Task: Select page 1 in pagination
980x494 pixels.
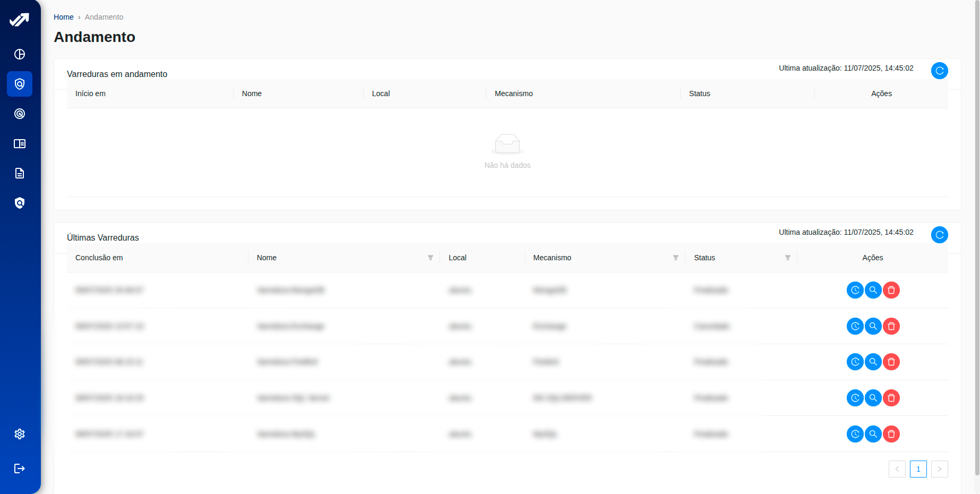Action: point(918,469)
